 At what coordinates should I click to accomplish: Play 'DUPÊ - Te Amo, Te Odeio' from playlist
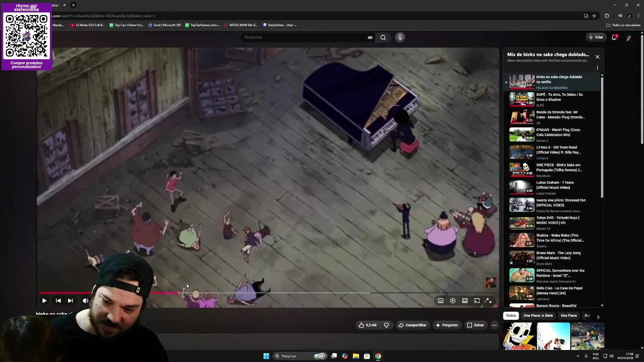[552, 99]
